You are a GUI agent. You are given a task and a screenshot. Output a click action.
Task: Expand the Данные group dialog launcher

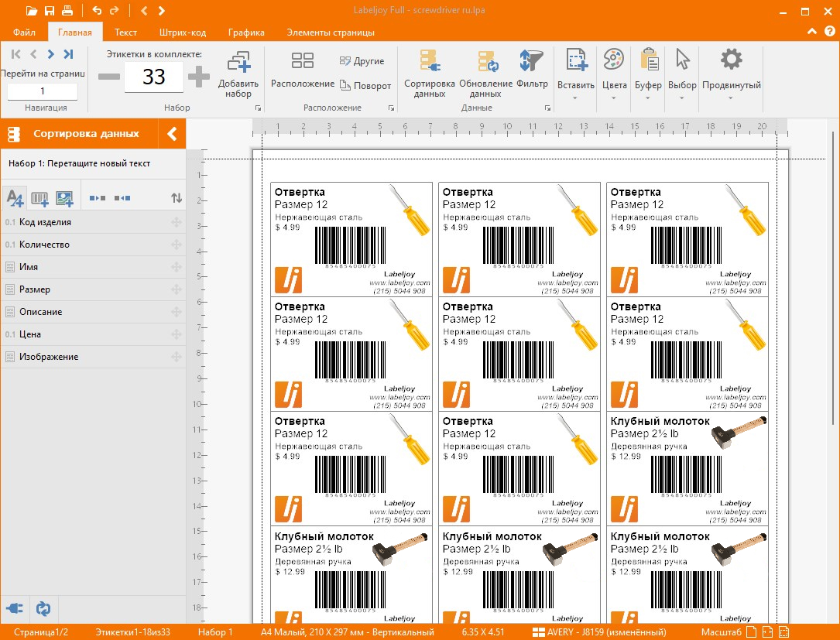(x=547, y=108)
